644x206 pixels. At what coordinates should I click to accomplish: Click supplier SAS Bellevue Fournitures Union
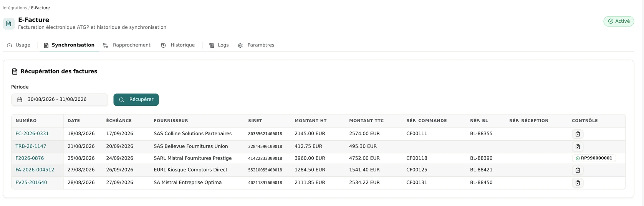click(191, 146)
